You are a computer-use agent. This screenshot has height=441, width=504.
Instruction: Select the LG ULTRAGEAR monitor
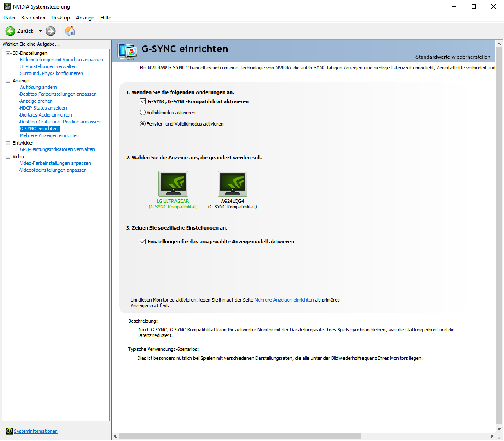coord(173,184)
